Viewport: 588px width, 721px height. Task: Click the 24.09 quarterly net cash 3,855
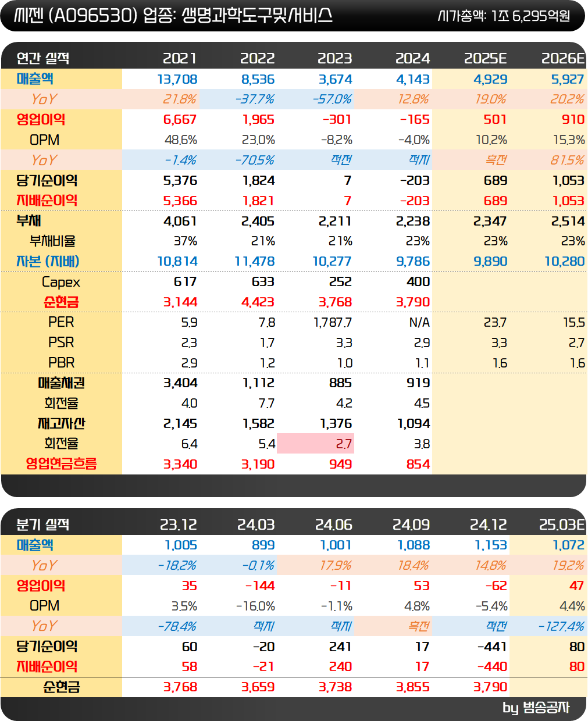pyautogui.click(x=413, y=687)
